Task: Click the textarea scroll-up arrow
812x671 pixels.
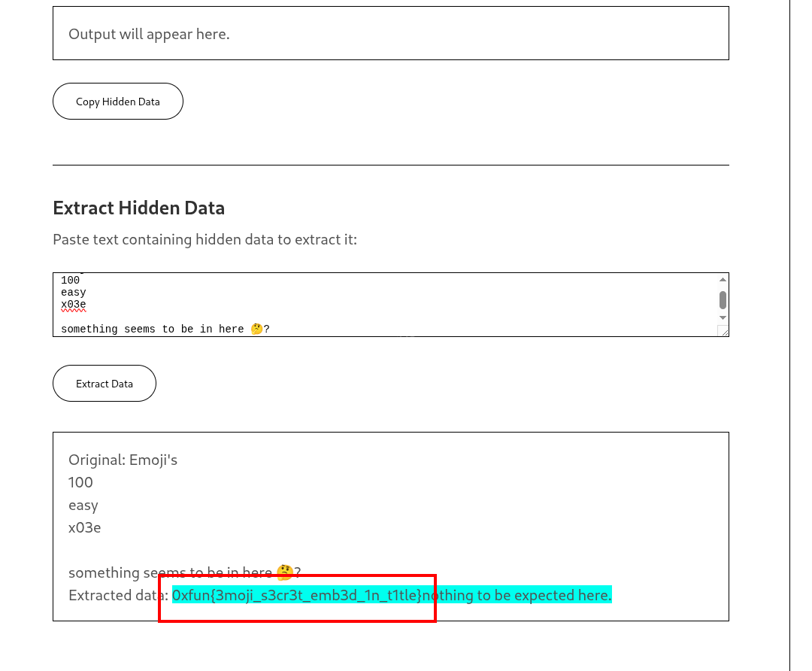Action: coord(723,280)
